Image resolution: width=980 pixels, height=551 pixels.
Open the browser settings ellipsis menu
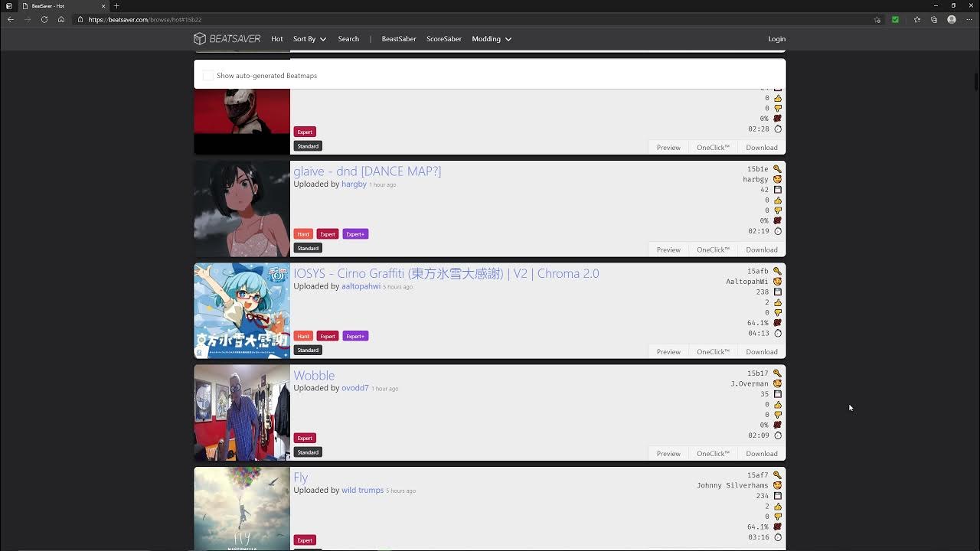(x=969, y=20)
